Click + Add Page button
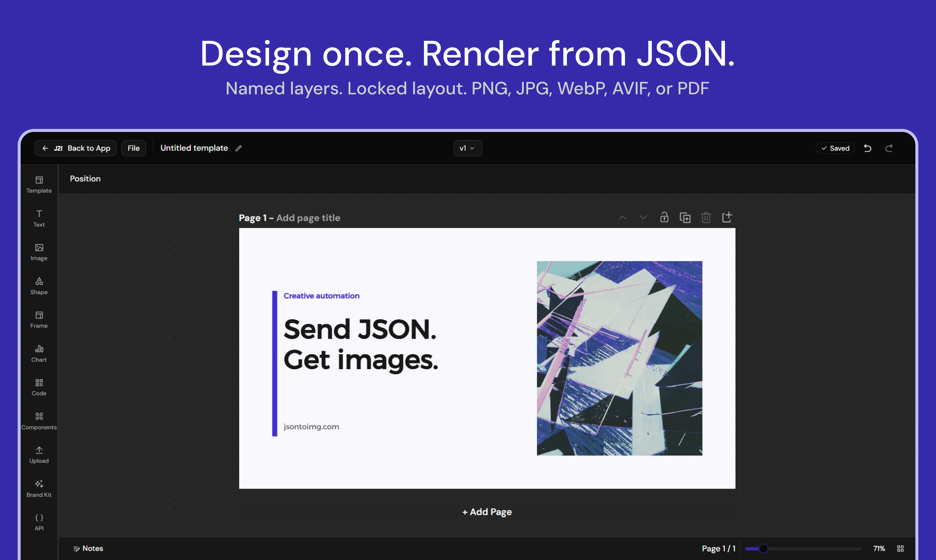 (487, 512)
